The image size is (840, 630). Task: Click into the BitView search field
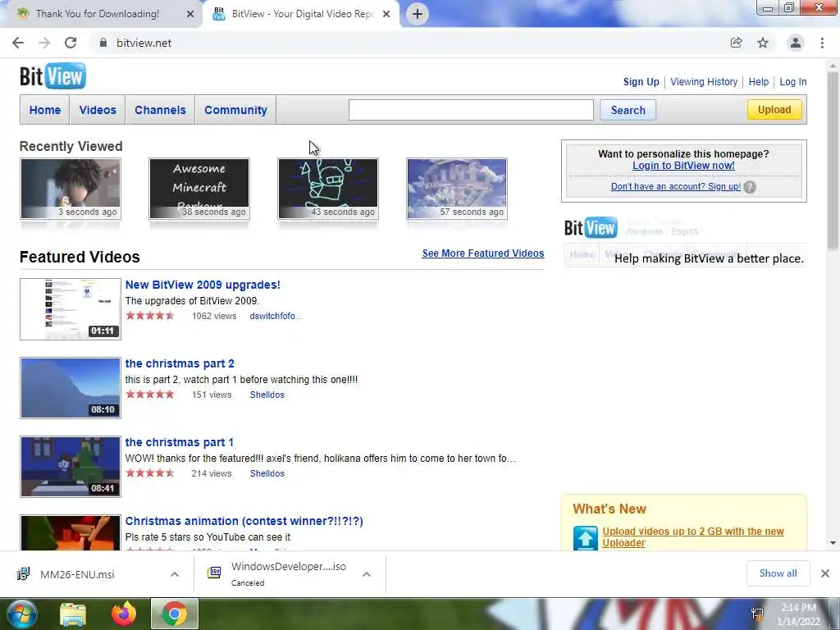pyautogui.click(x=471, y=110)
